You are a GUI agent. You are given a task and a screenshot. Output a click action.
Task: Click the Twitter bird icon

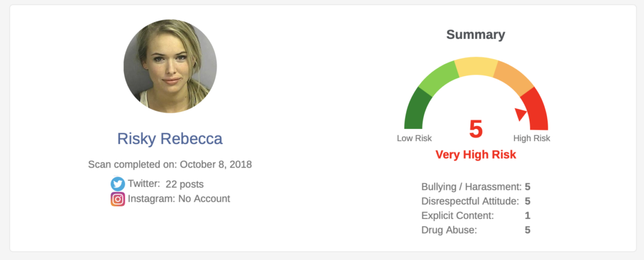click(x=118, y=184)
